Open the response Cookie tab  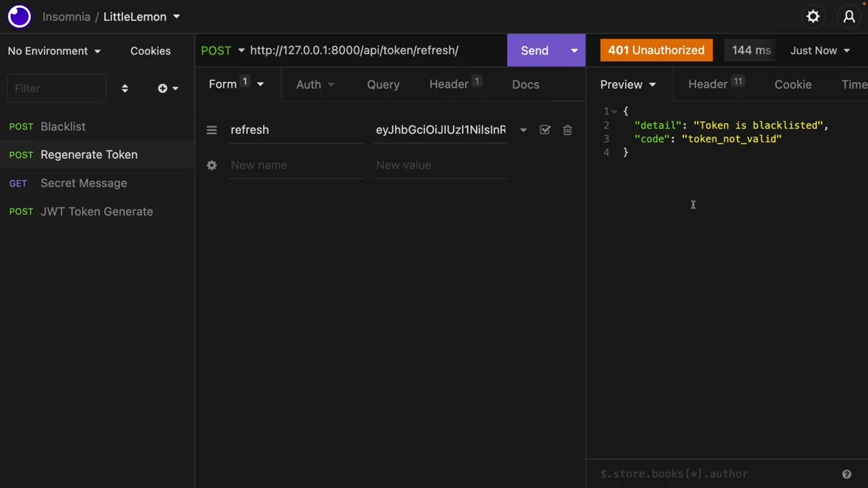click(792, 85)
